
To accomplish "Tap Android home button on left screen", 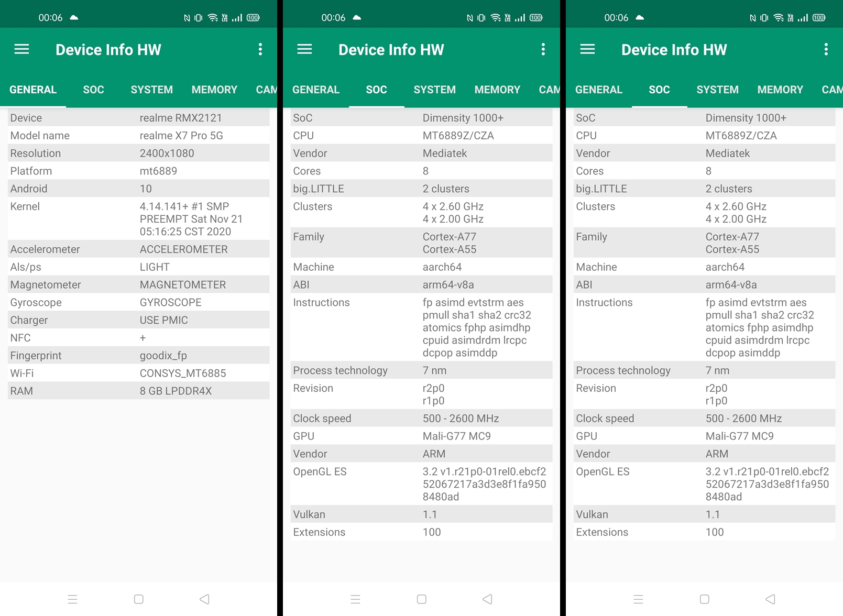I will (x=138, y=599).
